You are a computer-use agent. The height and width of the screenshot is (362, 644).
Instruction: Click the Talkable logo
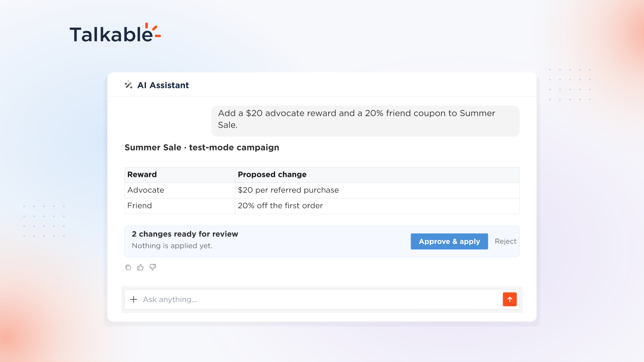(115, 33)
